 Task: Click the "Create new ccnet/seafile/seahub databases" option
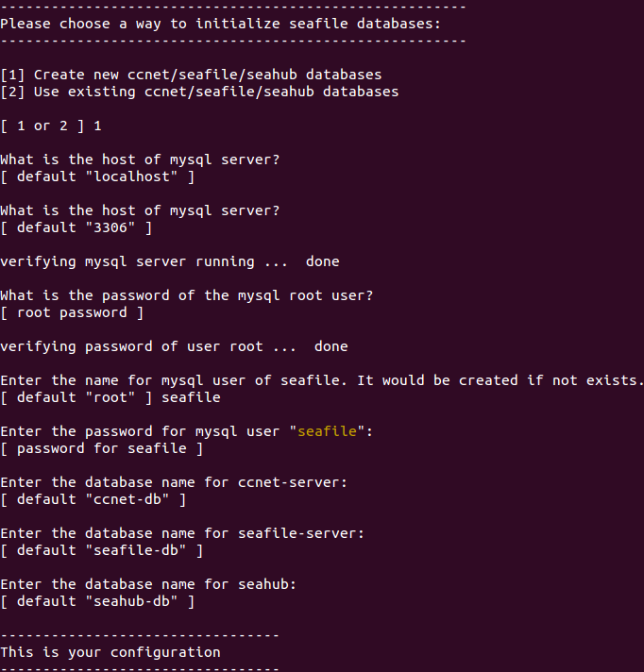point(191,75)
